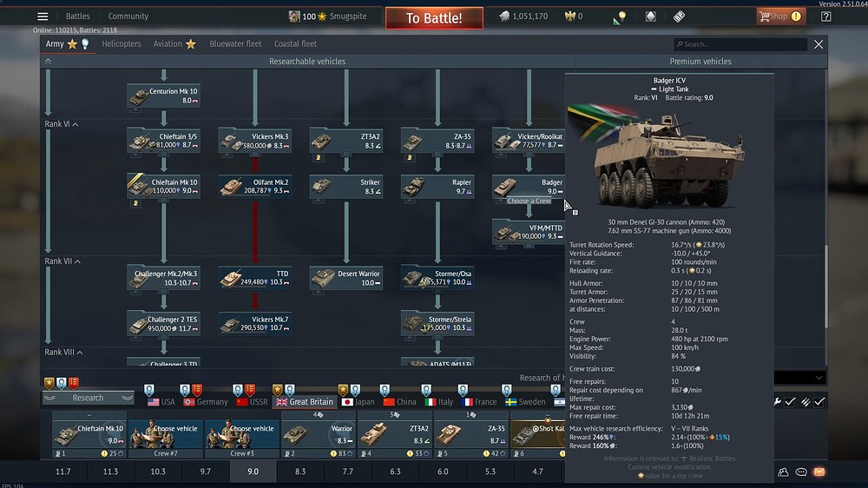Open the contacts friends icon
This screenshot has width=868, height=488.
click(784, 472)
